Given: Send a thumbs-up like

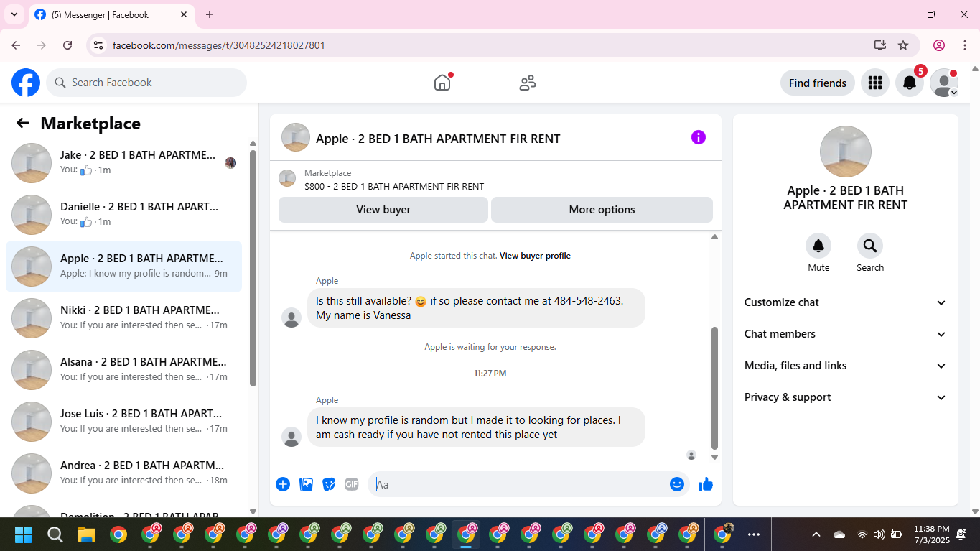Looking at the screenshot, I should click(706, 484).
